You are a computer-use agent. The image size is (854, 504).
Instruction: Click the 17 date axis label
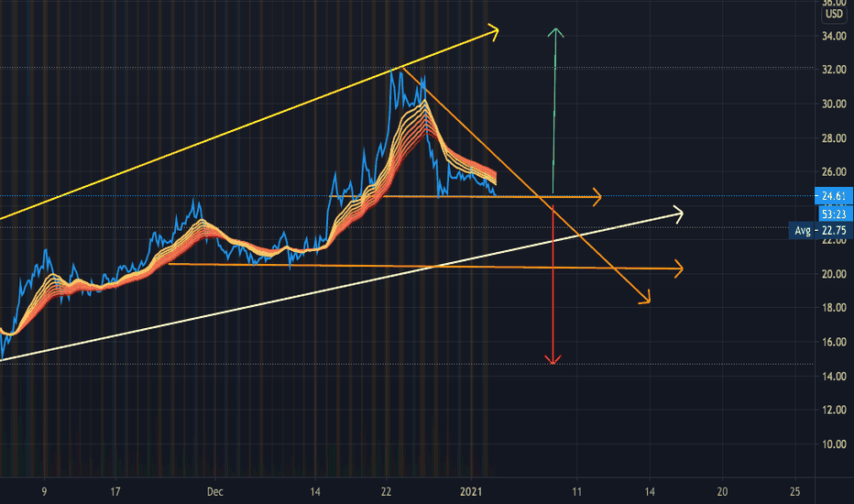(115, 492)
